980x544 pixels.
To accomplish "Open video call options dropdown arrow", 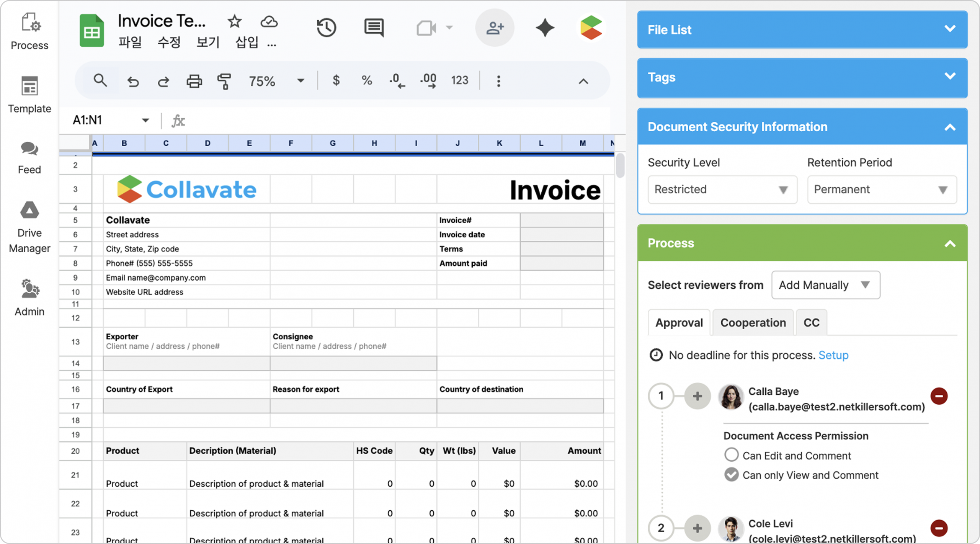I will pos(449,28).
